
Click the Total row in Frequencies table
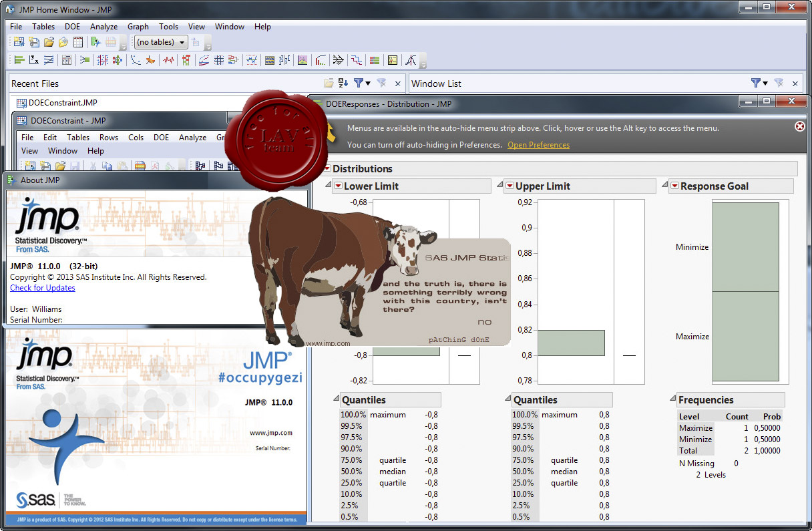click(729, 451)
